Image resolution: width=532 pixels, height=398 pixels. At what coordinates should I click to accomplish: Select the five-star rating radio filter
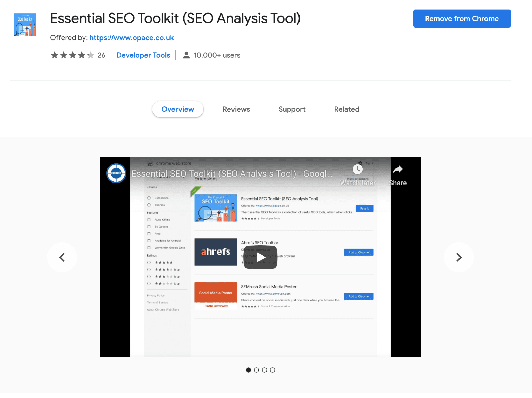coord(149,262)
